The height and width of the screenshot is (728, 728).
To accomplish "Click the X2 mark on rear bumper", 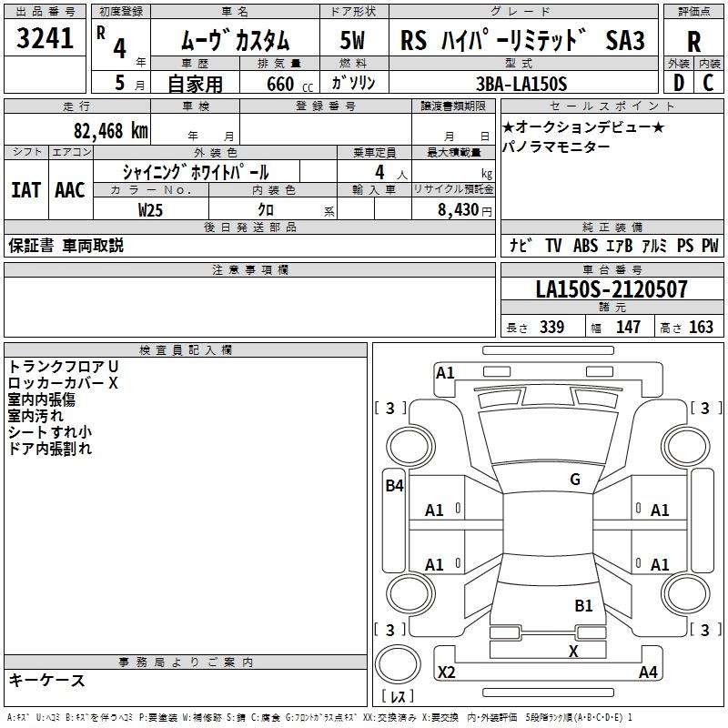I will coord(447,672).
